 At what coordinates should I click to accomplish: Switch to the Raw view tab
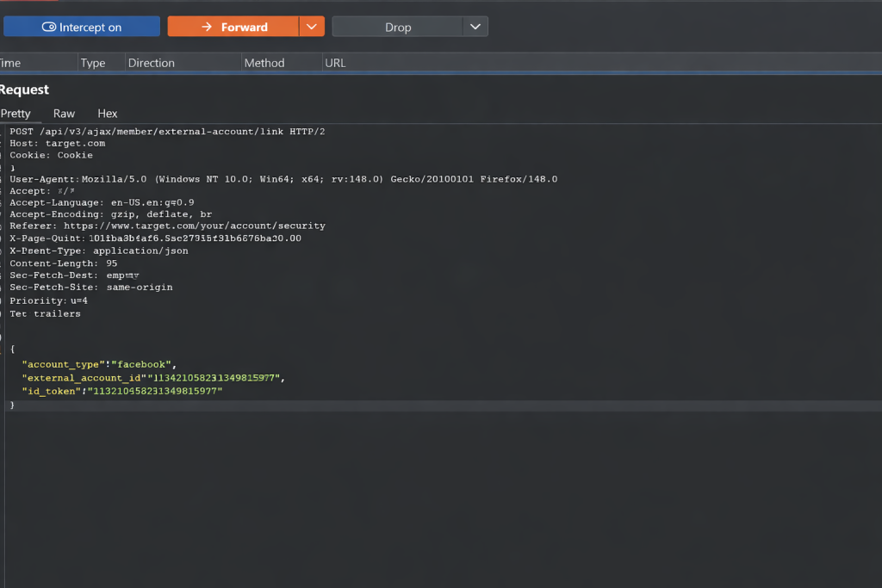[64, 114]
